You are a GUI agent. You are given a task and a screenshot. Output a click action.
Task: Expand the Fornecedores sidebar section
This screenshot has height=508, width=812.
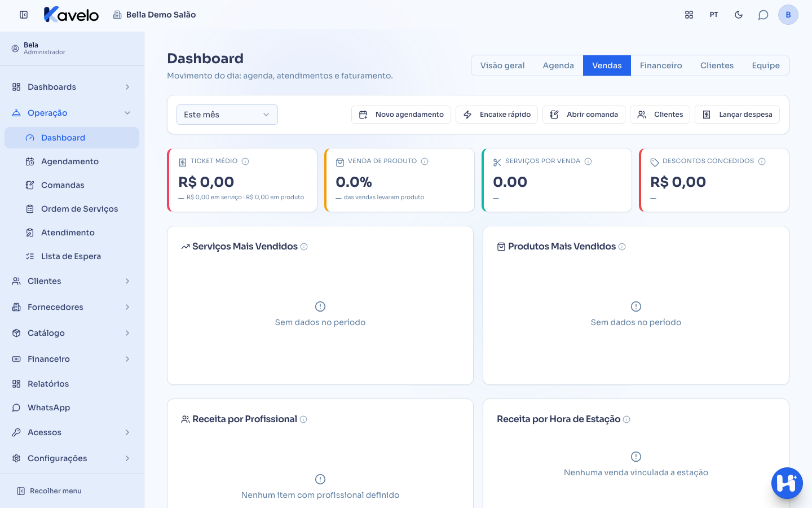tap(72, 307)
